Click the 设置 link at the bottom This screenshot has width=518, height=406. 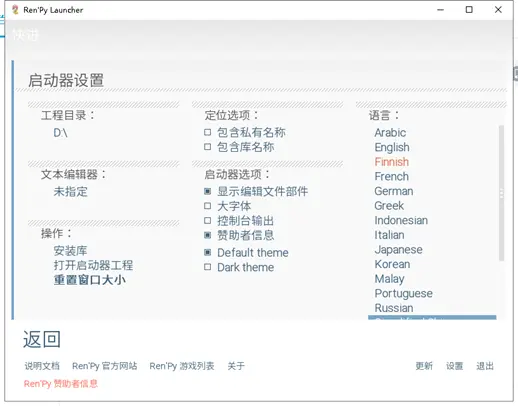(455, 366)
